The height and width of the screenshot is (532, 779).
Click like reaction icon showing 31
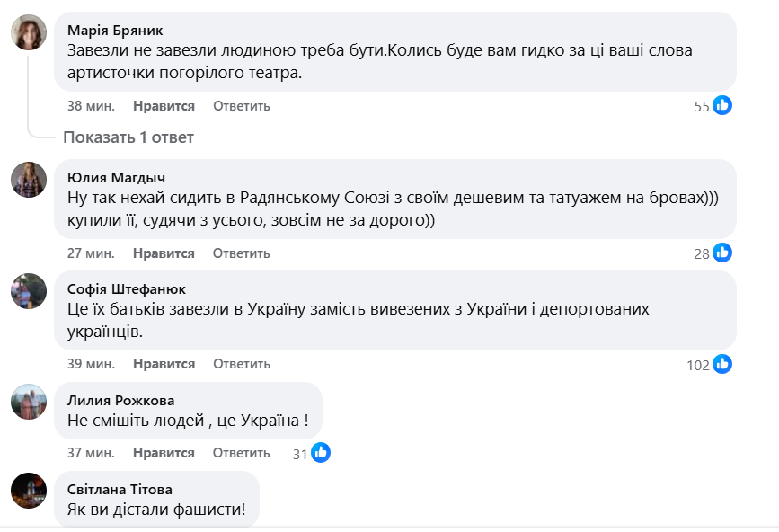point(321,453)
